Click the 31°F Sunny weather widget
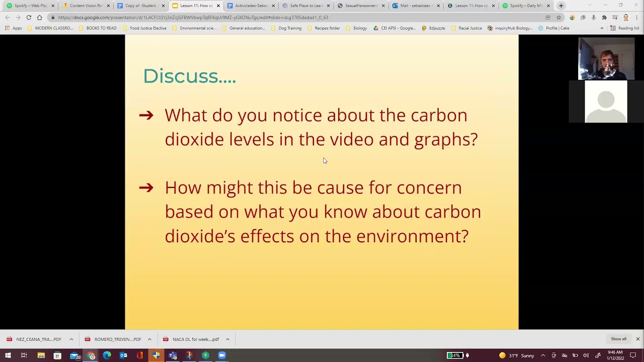 [x=516, y=355]
